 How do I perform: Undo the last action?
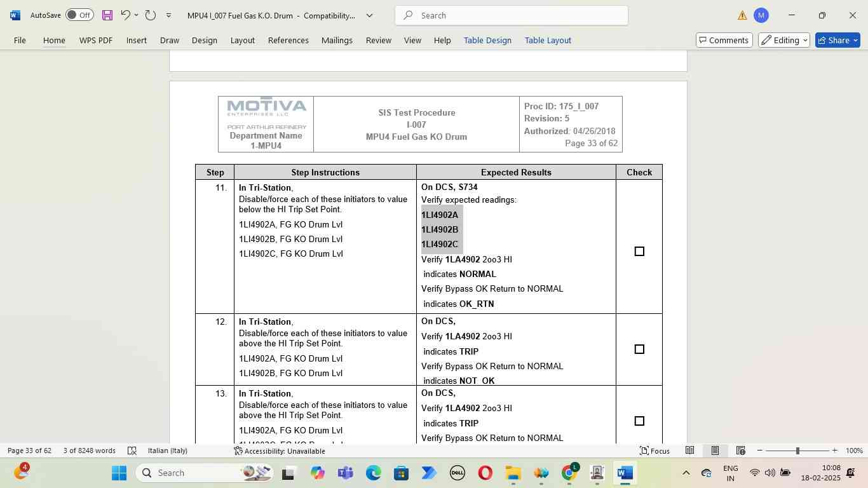pyautogui.click(x=125, y=15)
